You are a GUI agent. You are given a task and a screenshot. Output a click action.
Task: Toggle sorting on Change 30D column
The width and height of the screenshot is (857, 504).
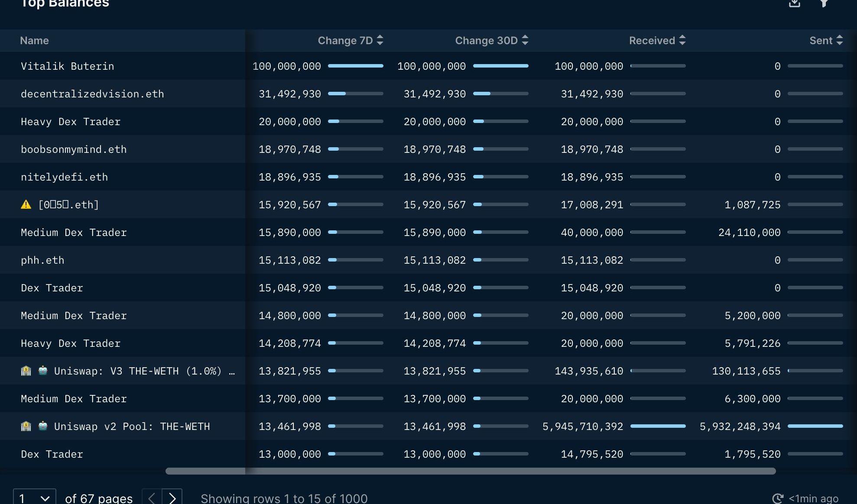[525, 40]
